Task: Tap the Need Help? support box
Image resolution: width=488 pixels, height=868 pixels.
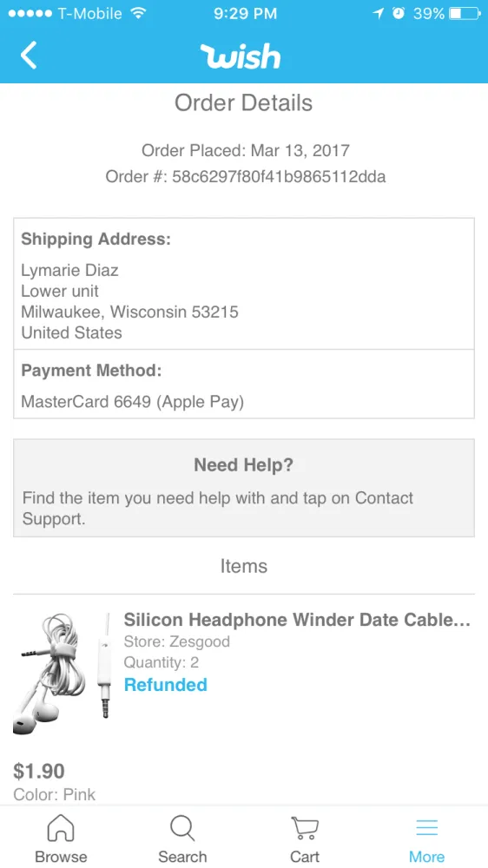Action: (x=244, y=488)
